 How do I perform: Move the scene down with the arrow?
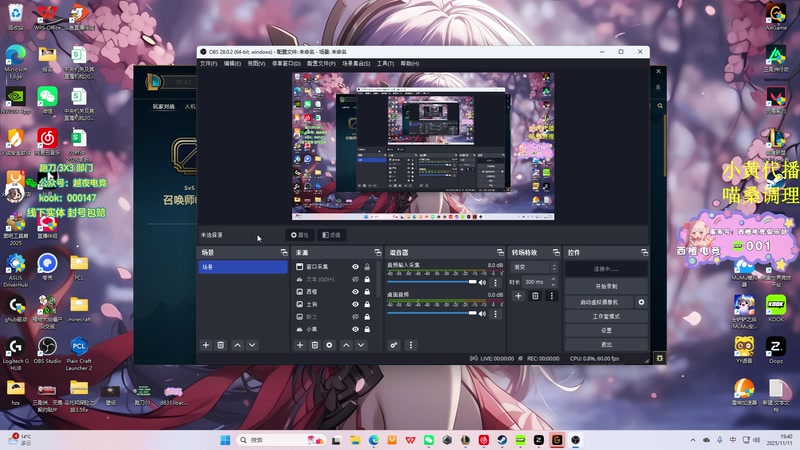[252, 345]
